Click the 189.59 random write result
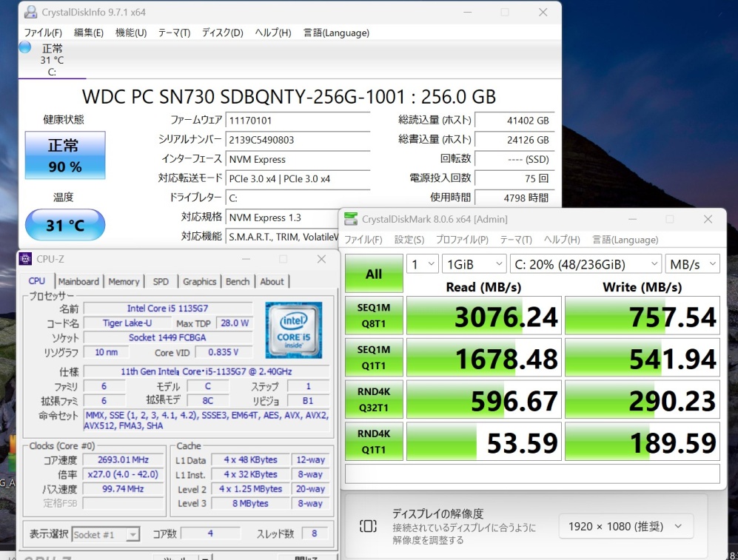This screenshot has height=560, width=738. 643,441
